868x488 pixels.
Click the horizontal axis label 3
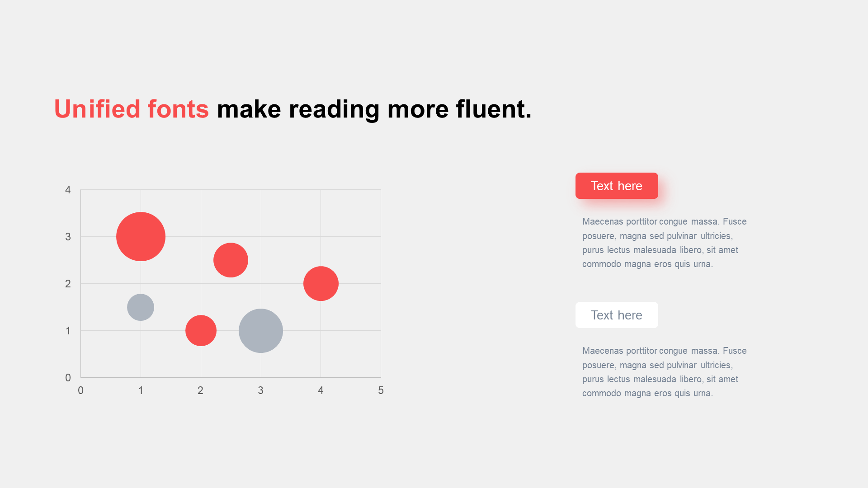260,390
